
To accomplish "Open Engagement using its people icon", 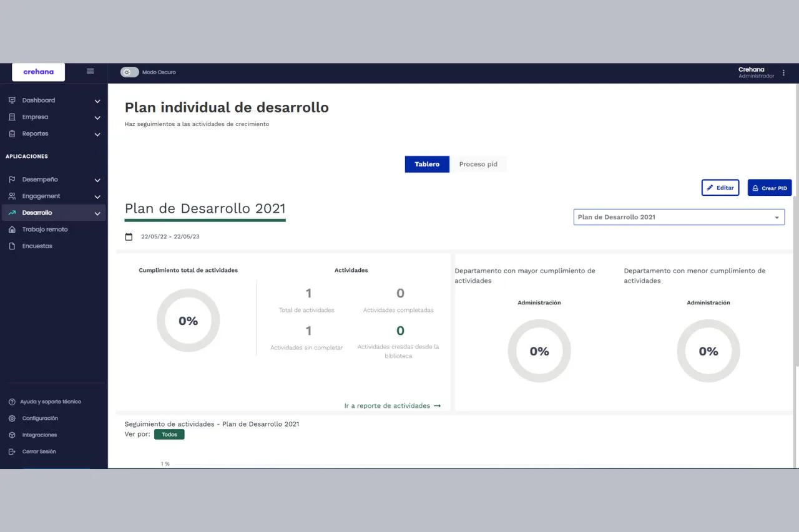I will (x=12, y=196).
